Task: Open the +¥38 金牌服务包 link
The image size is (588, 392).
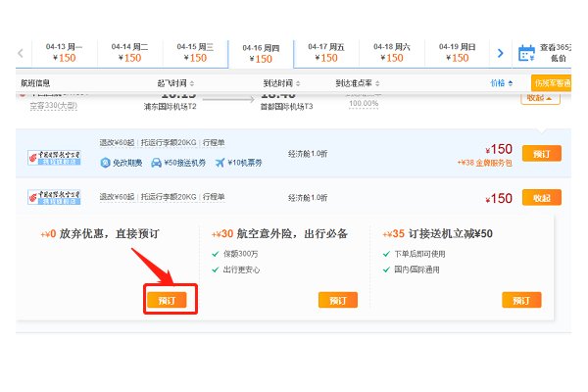Action: tap(485, 163)
